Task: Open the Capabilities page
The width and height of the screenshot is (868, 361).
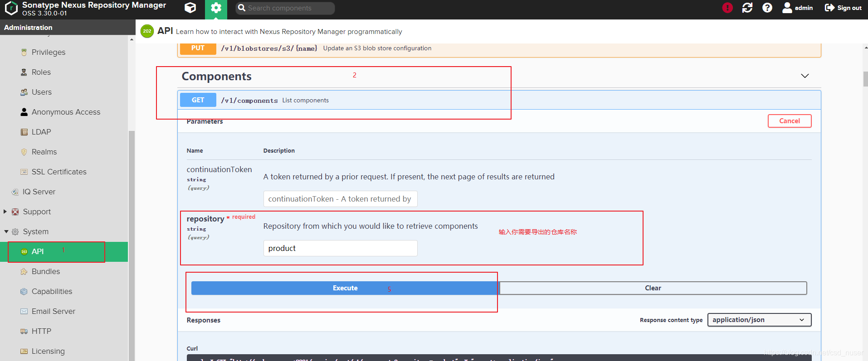Action: click(x=52, y=291)
